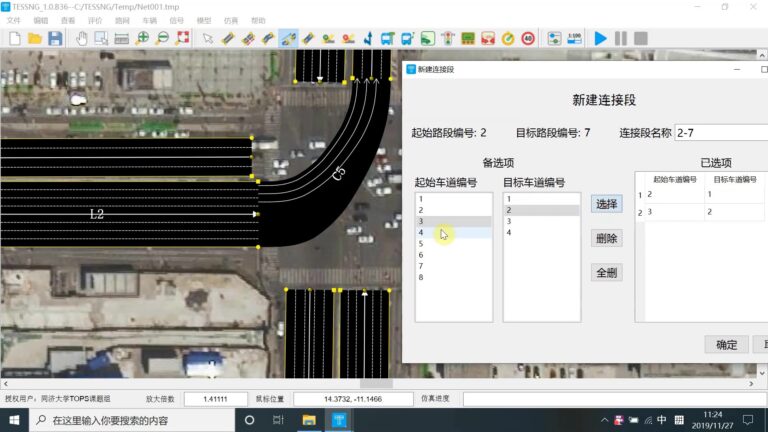
Task: Click the 删除 button
Action: point(606,239)
